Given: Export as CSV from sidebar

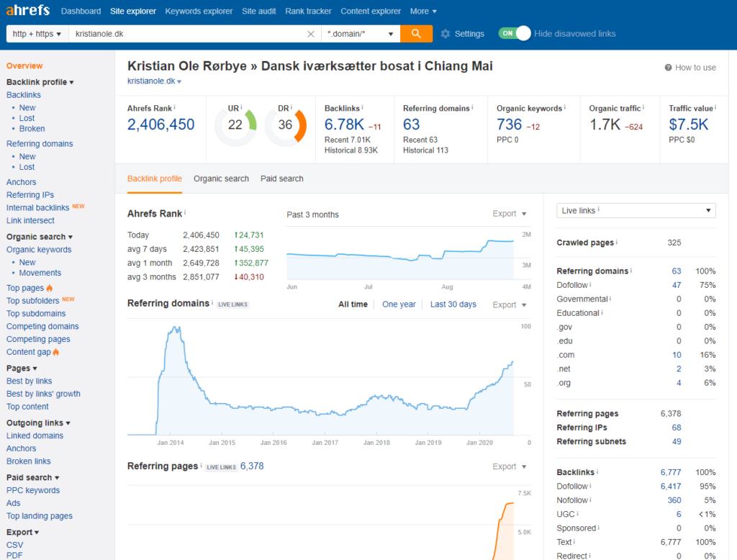Looking at the screenshot, I should (x=14, y=545).
